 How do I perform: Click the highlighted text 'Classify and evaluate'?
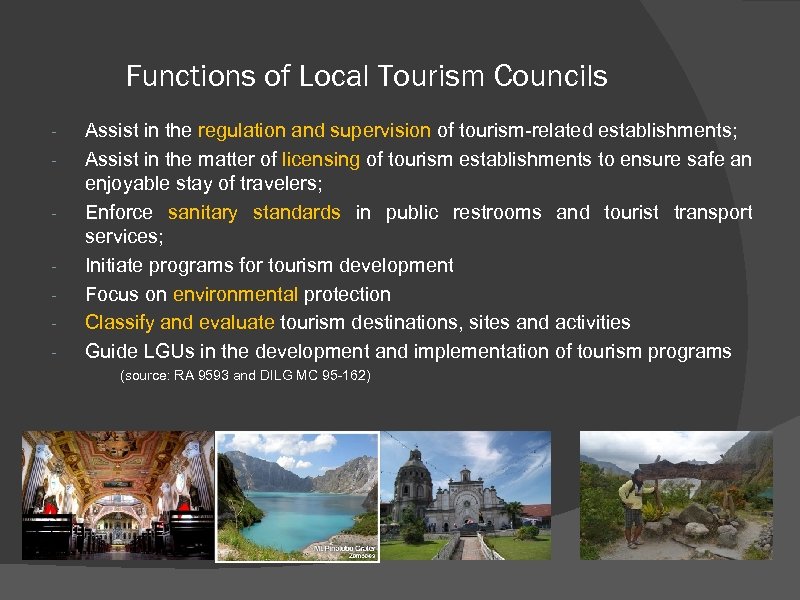coord(180,322)
